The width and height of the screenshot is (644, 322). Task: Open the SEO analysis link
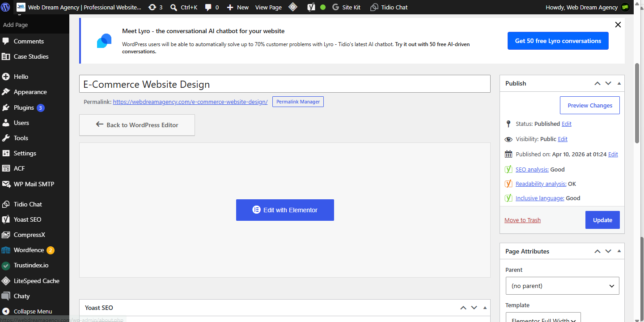(x=532, y=169)
